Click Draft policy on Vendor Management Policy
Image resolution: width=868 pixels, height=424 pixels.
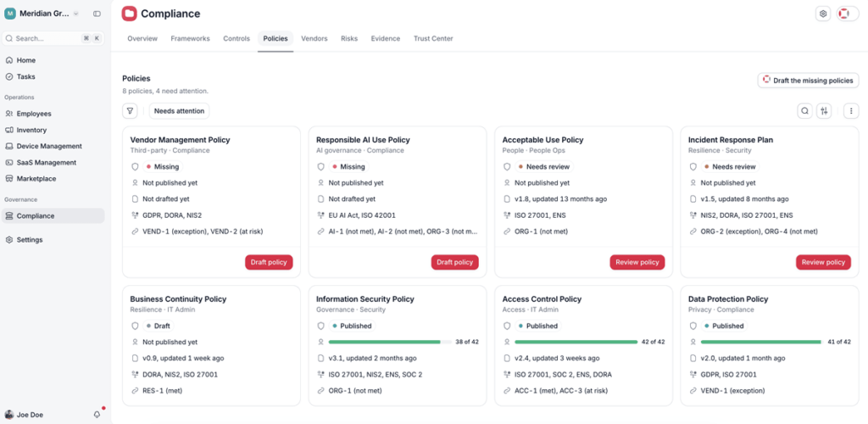coord(269,262)
